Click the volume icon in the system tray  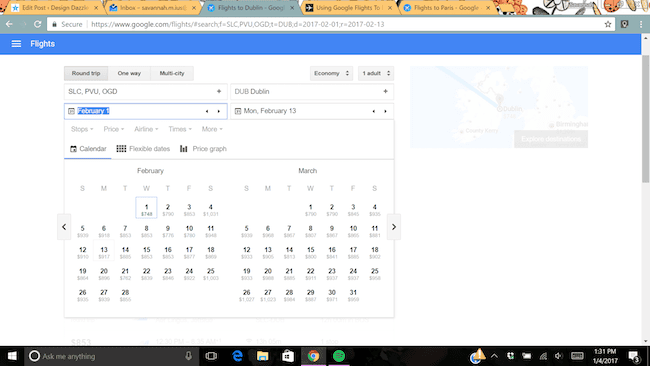(559, 356)
